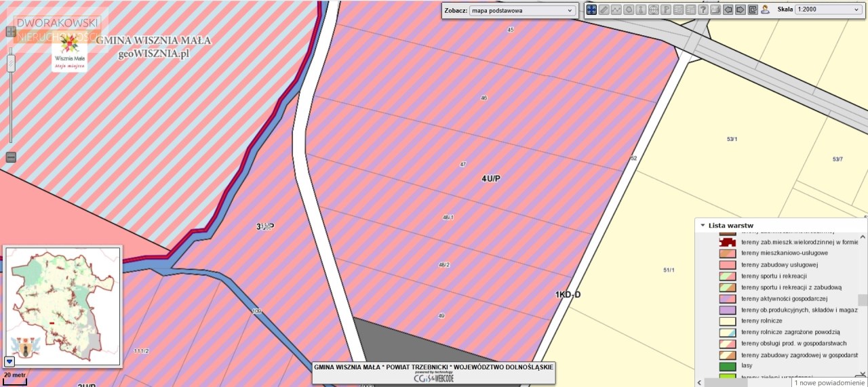Open the Skala 1:2000 dropdown
868x387 pixels.
(828, 9)
